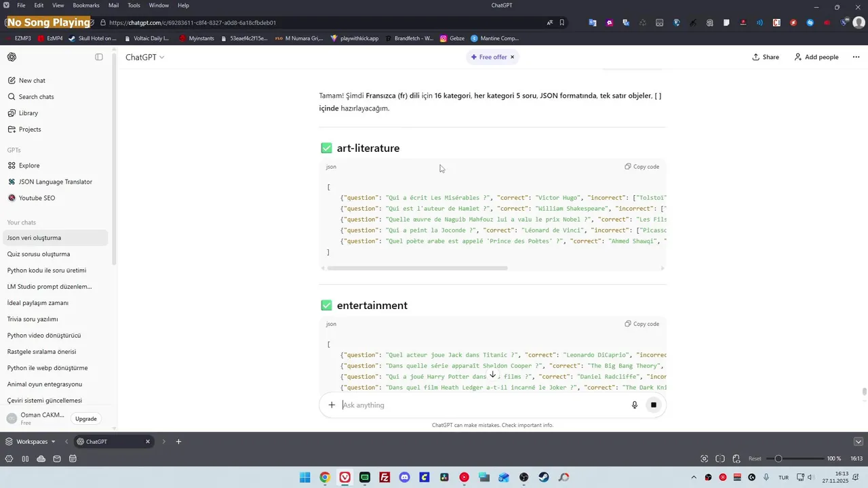This screenshot has width=868, height=488.
Task: Toggle the calendar panel icon in status bar
Action: click(73, 459)
